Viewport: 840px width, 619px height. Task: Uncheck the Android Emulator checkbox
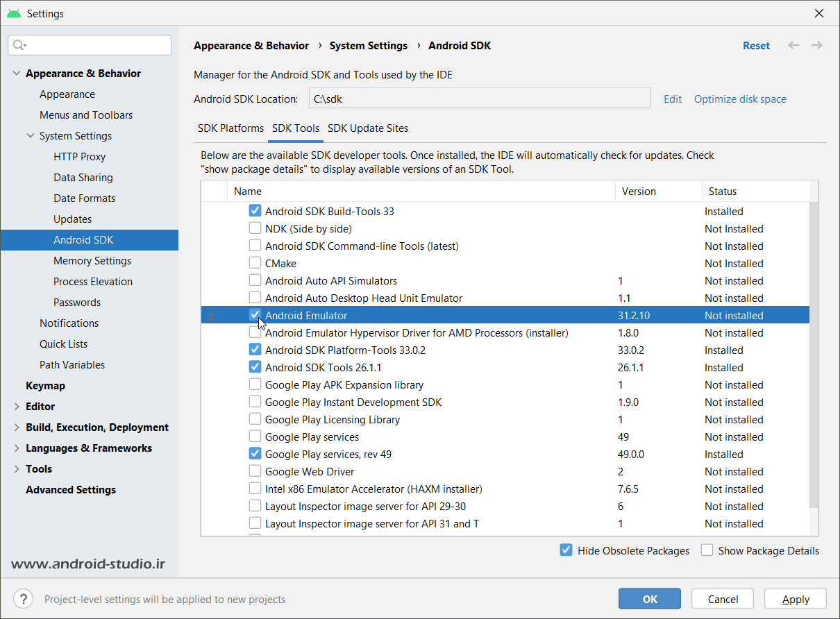click(x=255, y=315)
